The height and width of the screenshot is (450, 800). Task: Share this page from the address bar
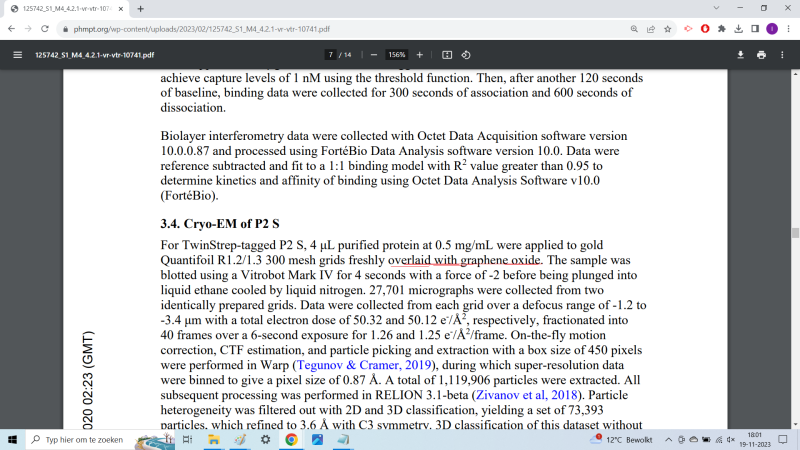point(651,29)
